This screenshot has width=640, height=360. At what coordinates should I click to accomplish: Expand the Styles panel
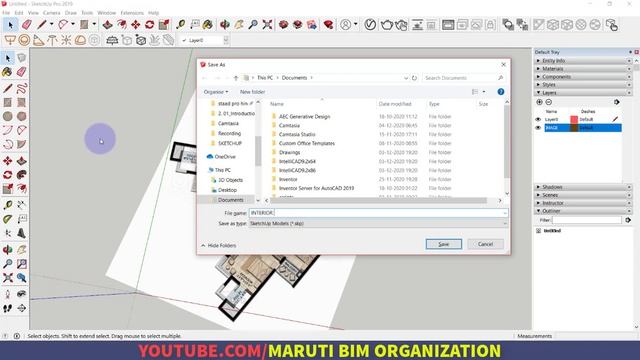(x=583, y=84)
